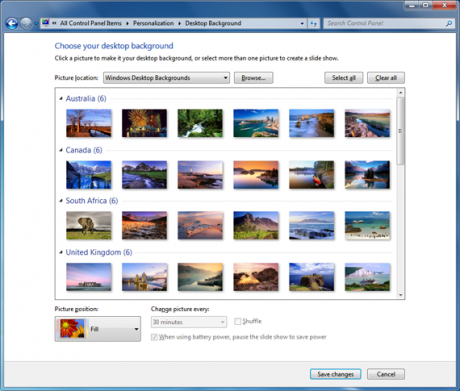Select Canada lighthouse coast wallpaper

(x=200, y=175)
